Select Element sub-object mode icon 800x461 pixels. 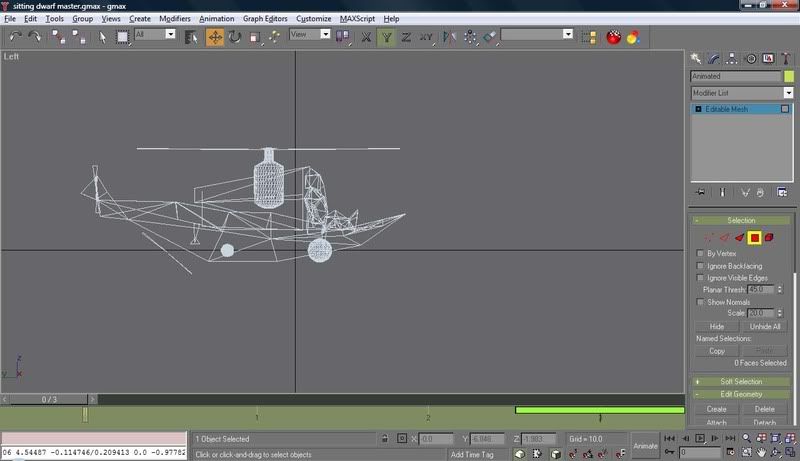click(x=770, y=237)
